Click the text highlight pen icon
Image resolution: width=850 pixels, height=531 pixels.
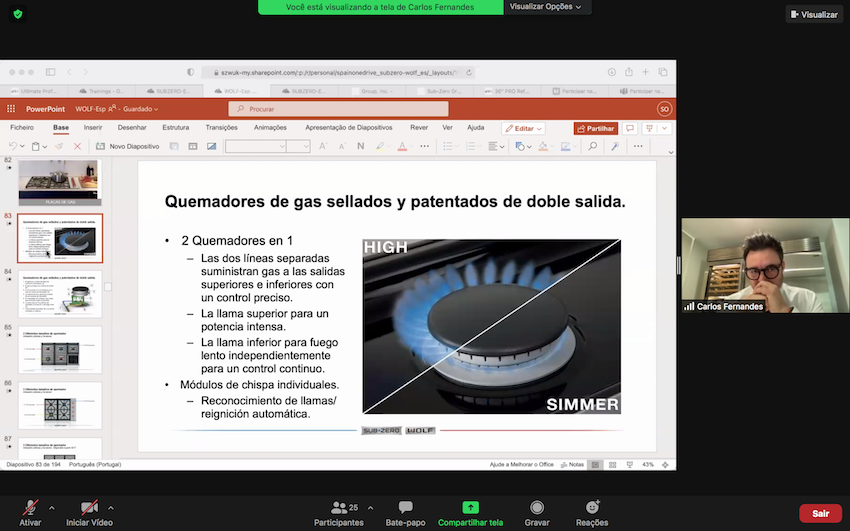point(379,146)
